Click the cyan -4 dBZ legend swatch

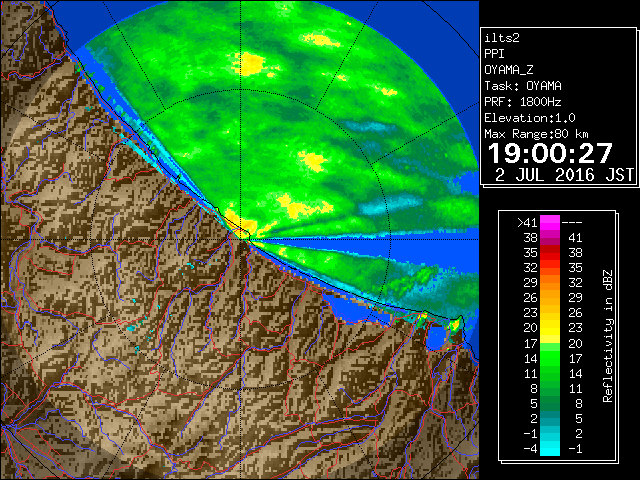pos(550,449)
